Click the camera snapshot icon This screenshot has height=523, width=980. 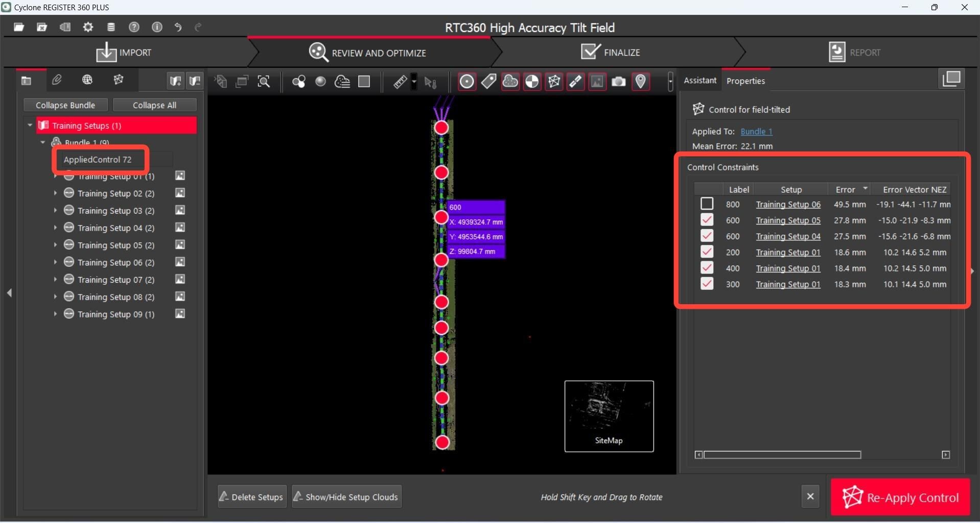pyautogui.click(x=618, y=81)
